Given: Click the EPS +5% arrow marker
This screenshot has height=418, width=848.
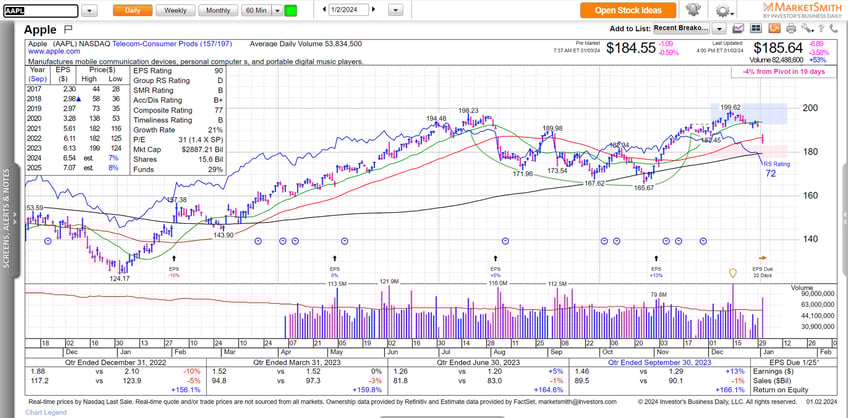Looking at the screenshot, I should (x=495, y=259).
